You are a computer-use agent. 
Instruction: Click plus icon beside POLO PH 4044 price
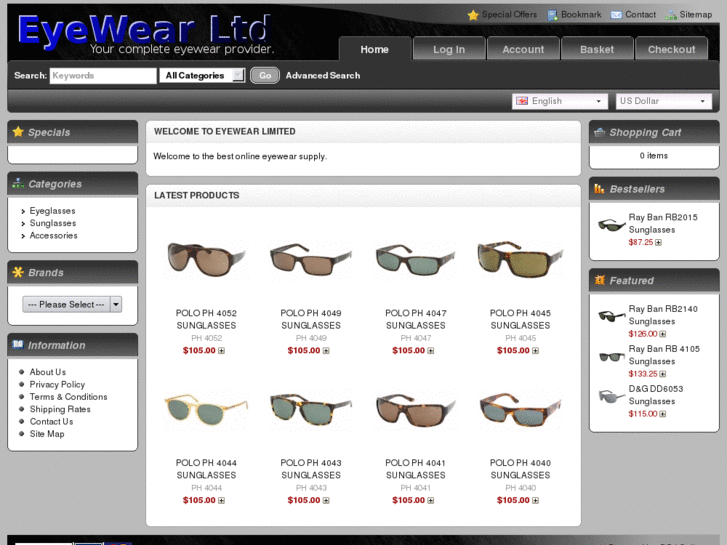[222, 500]
